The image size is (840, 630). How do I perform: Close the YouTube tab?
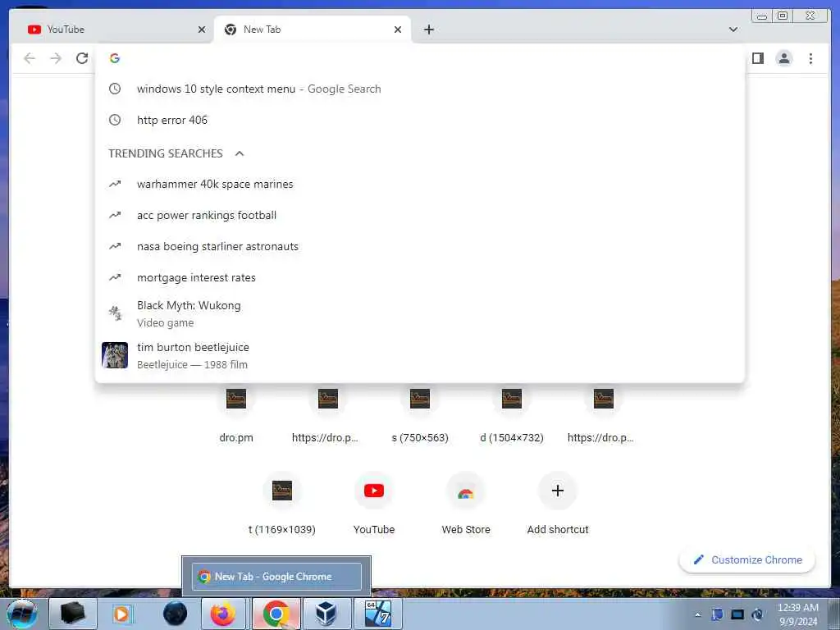pyautogui.click(x=202, y=30)
